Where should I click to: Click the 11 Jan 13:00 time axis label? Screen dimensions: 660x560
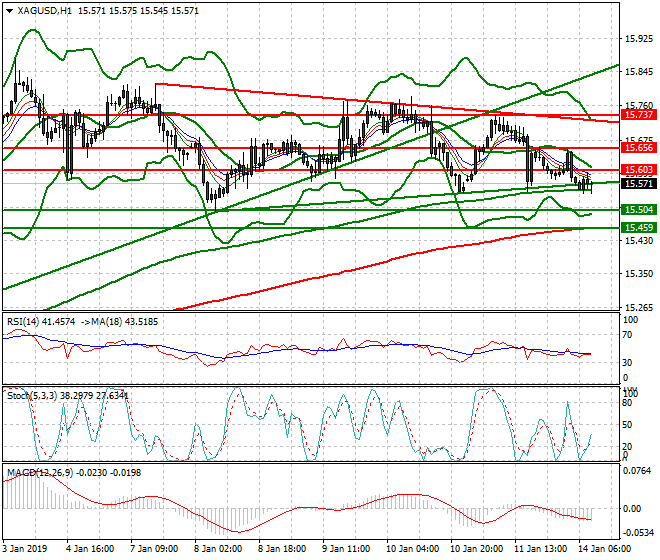point(541,549)
